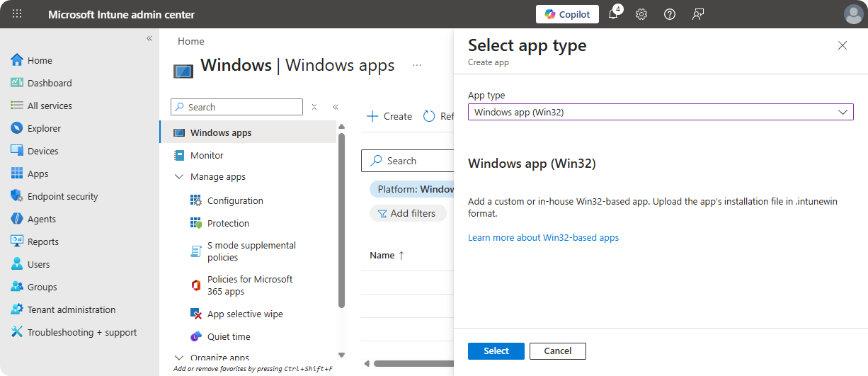Collapse the Manage apps section
This screenshot has height=376, width=868.
click(179, 177)
